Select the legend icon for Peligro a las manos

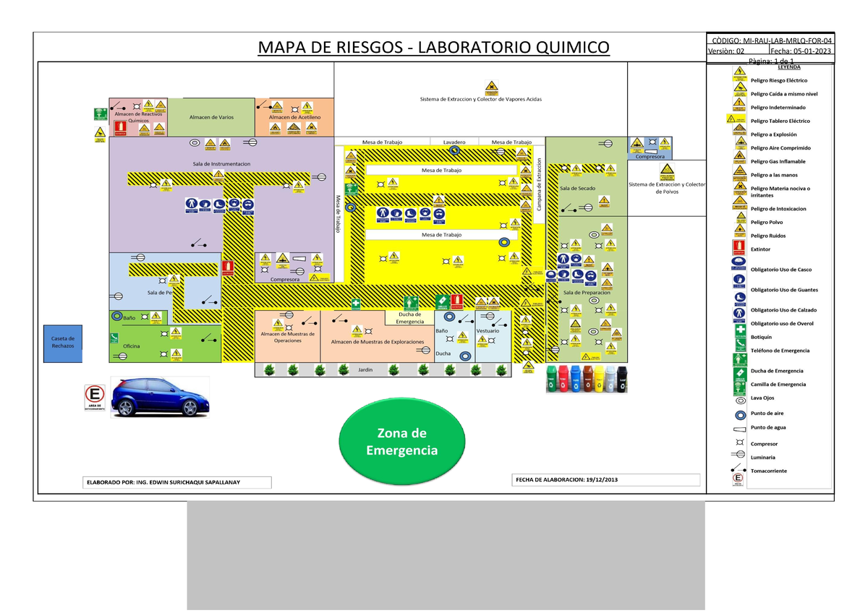[739, 174]
